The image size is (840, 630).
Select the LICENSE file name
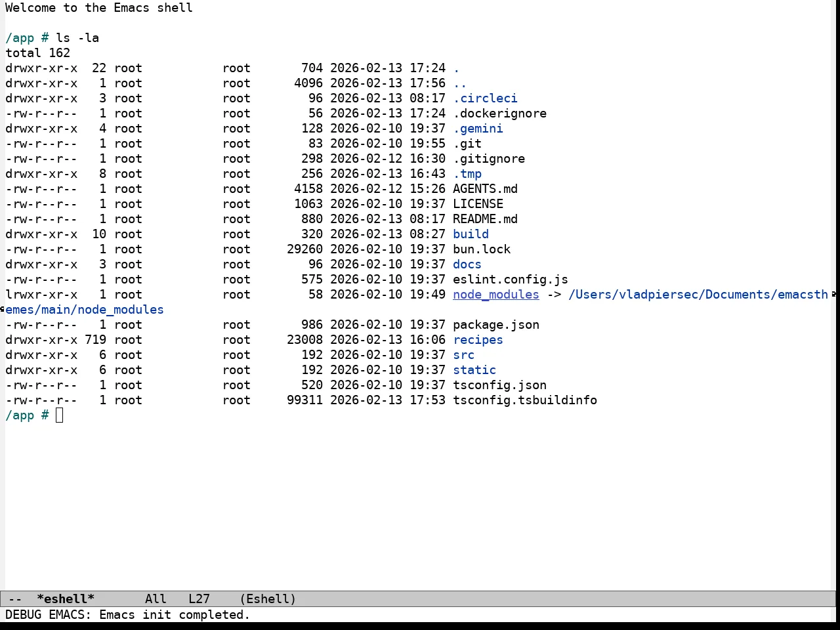478,204
